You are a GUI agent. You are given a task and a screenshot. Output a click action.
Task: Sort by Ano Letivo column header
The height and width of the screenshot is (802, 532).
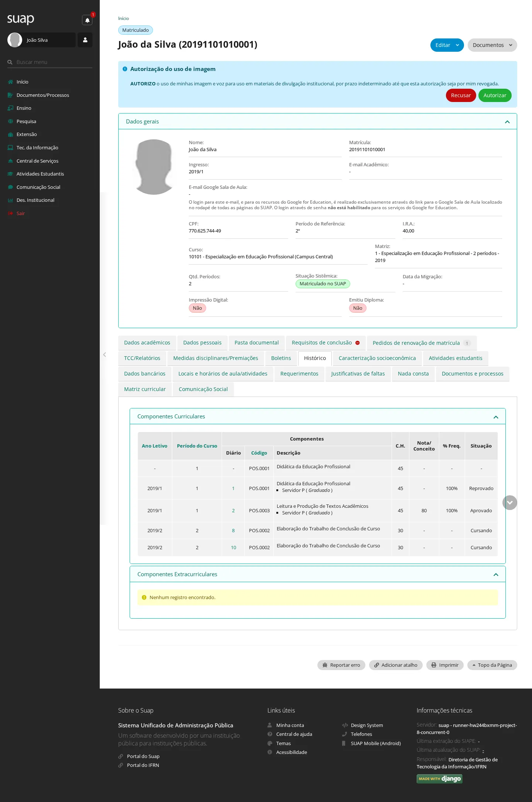pyautogui.click(x=154, y=446)
